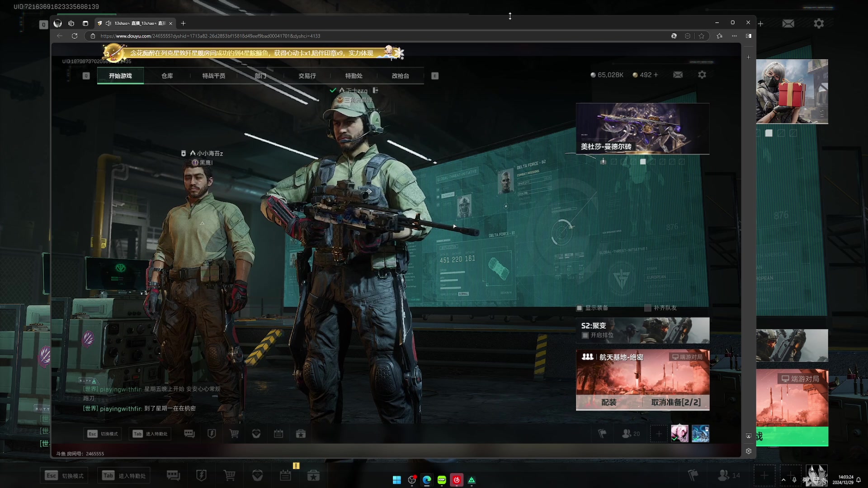This screenshot has height=488, width=868.
Task: Open background game window's chat bubble icon
Action: 173,475
